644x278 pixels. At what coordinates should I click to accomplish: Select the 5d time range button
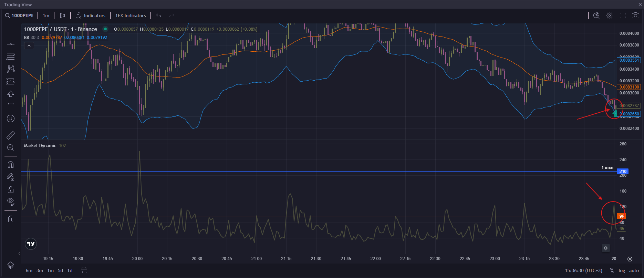point(60,270)
